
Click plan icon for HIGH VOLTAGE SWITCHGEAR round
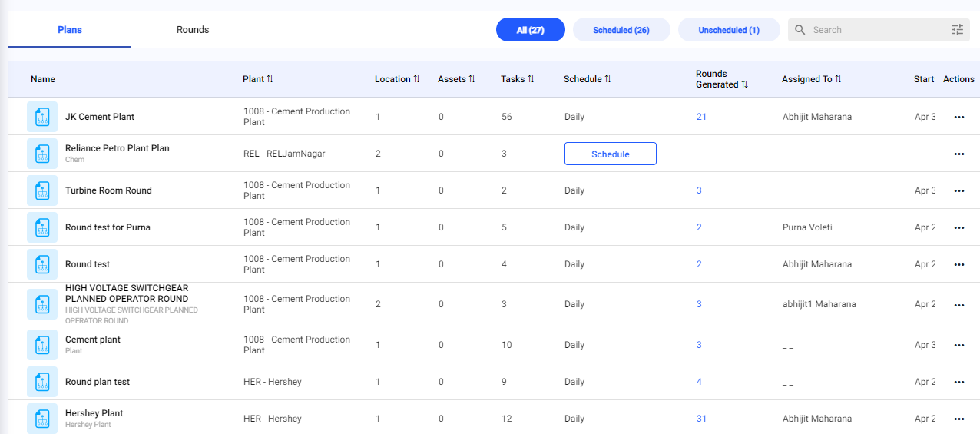click(x=42, y=304)
